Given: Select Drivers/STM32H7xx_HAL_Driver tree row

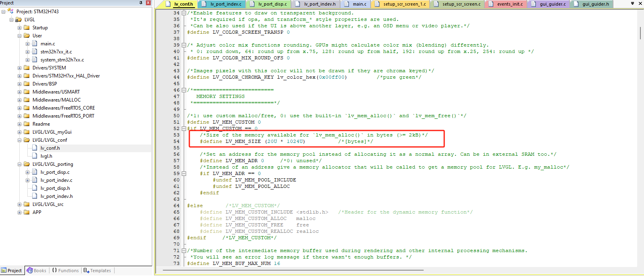Looking at the screenshot, I should [66, 76].
